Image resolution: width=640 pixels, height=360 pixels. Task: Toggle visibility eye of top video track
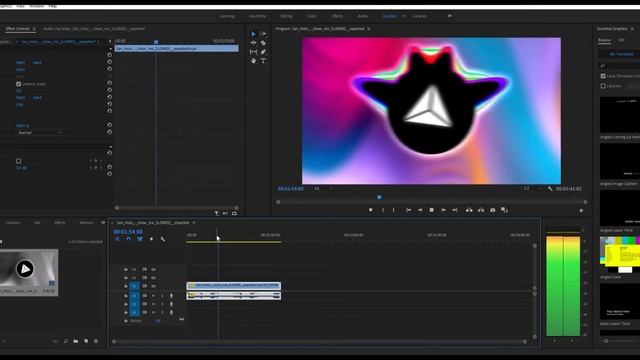[x=153, y=269]
